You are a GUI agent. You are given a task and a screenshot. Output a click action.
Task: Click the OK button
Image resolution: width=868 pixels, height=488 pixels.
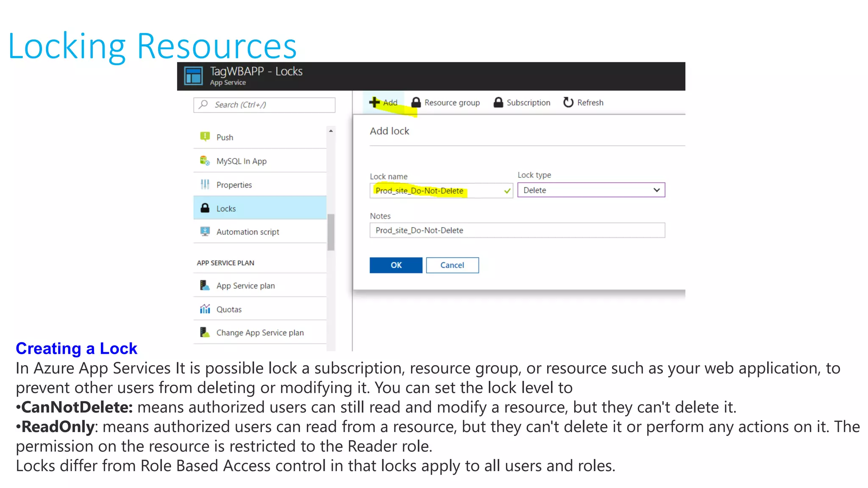396,265
